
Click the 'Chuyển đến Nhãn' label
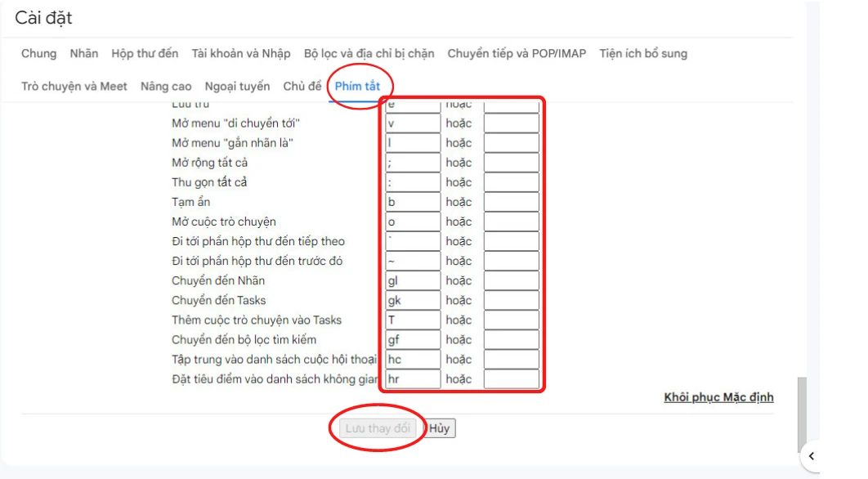pyautogui.click(x=218, y=280)
